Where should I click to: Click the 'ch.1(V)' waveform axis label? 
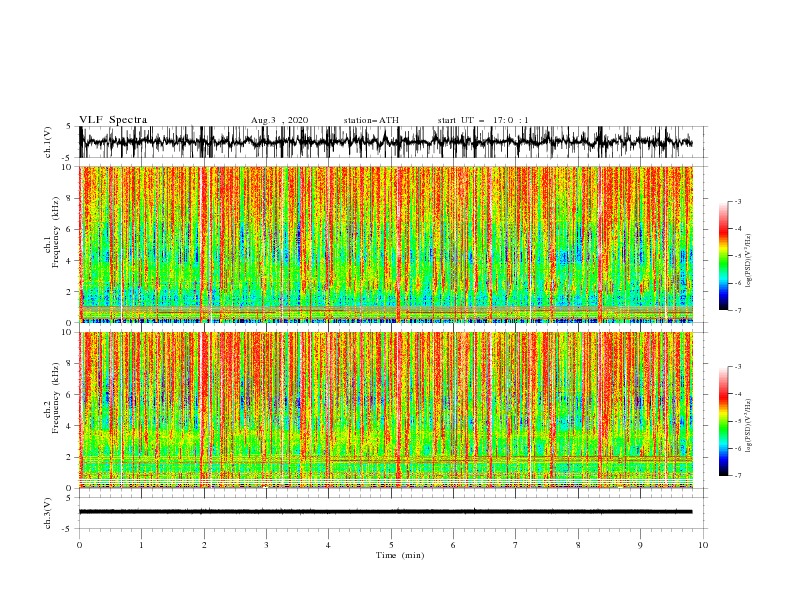(x=48, y=142)
